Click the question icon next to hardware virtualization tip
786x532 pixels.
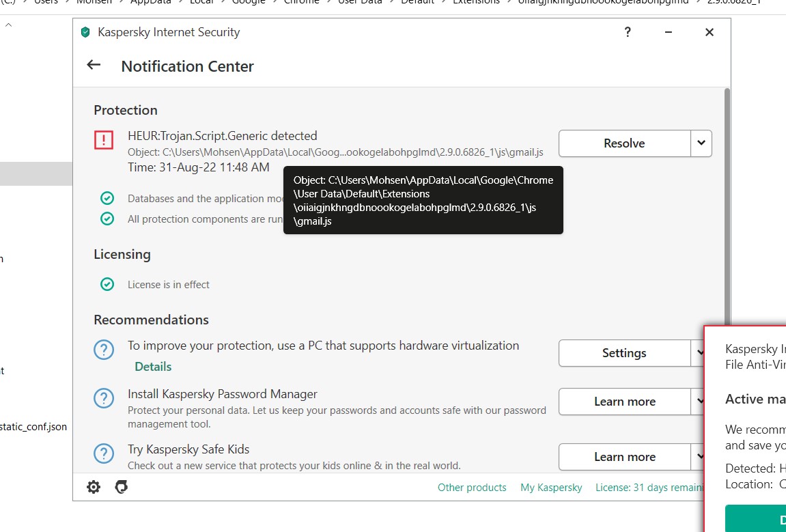104,350
